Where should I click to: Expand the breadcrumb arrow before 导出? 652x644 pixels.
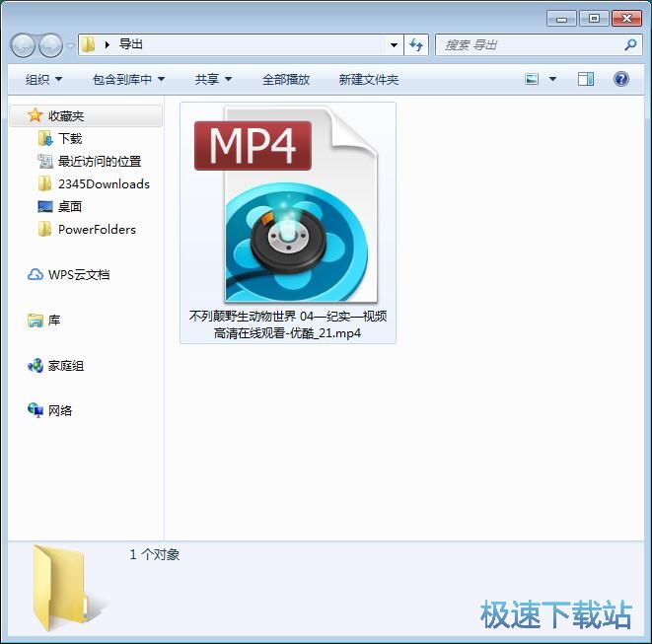tap(108, 44)
